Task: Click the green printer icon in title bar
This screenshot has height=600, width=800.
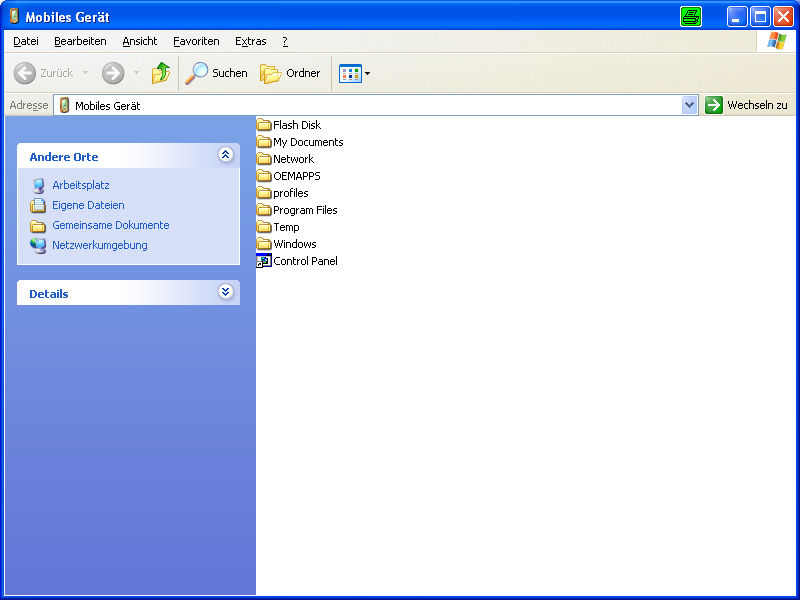Action: click(691, 17)
